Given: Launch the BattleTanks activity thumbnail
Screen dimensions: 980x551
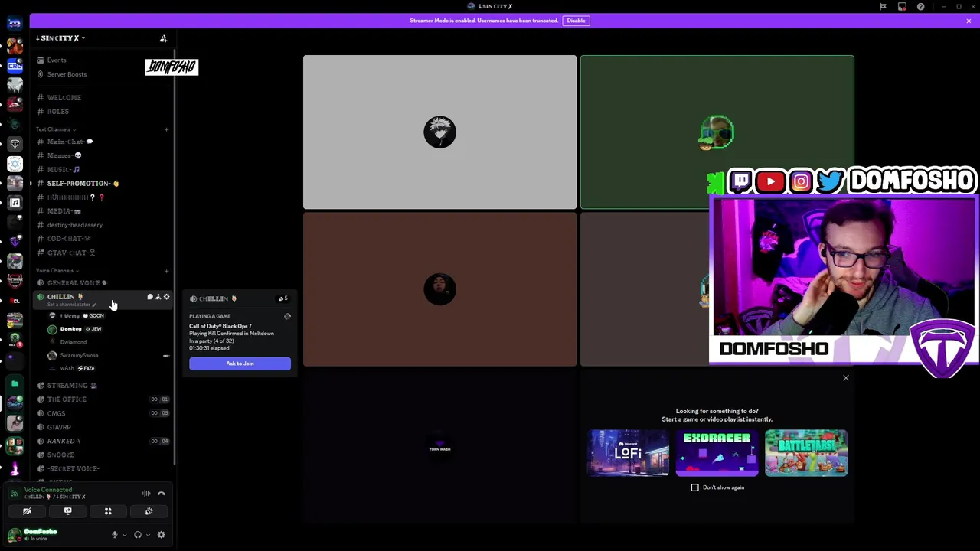Looking at the screenshot, I should point(806,453).
